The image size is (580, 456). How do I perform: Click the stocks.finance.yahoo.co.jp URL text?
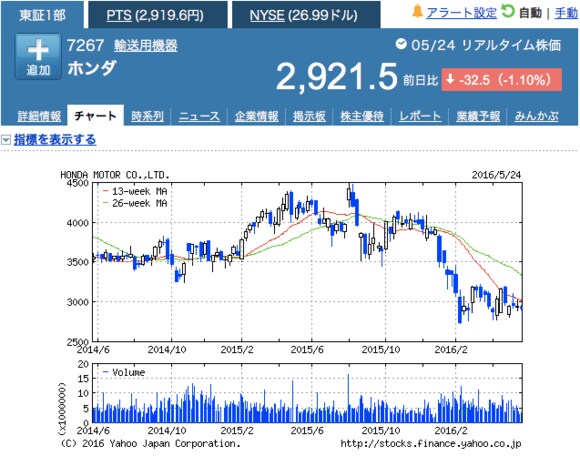pos(431,443)
